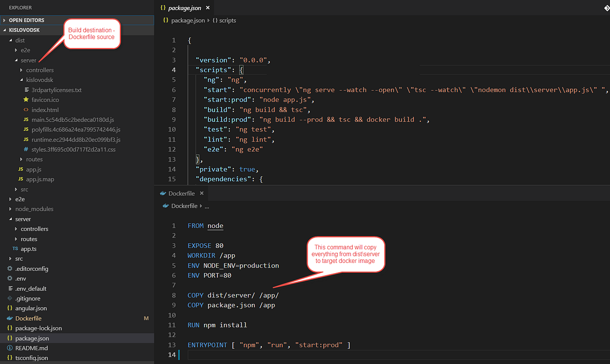Select index.html in the file tree
The image size is (610, 364).
46,110
